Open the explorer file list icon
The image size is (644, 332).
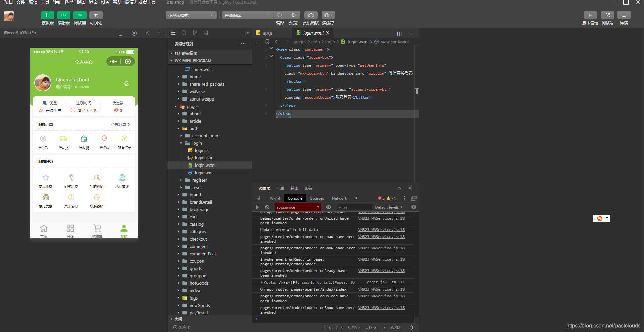173,33
